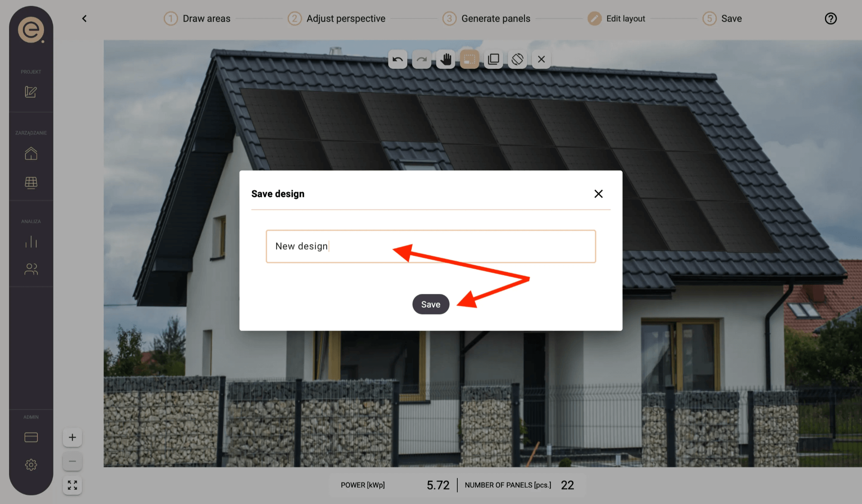Click the project edit icon in sidebar
This screenshot has width=862, height=504.
31,92
